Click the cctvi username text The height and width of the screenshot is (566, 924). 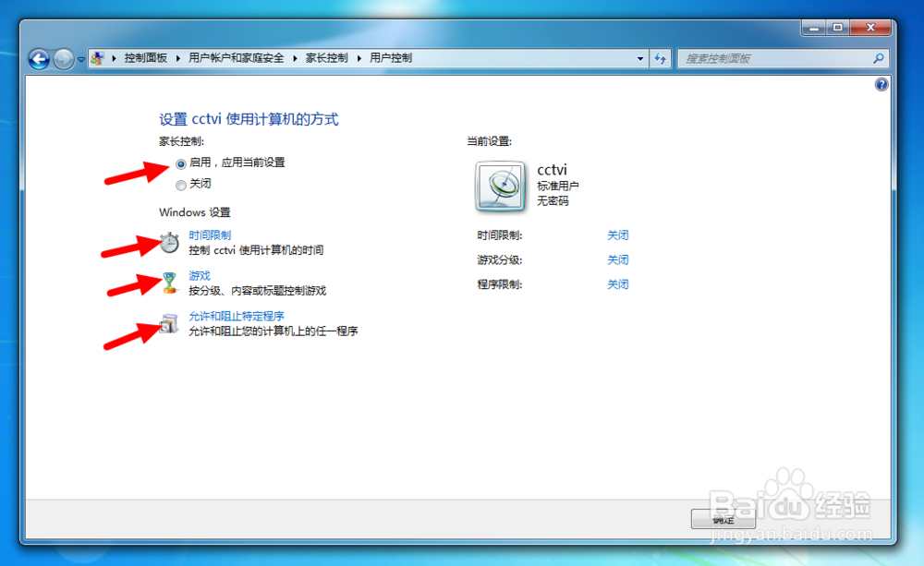pyautogui.click(x=553, y=170)
